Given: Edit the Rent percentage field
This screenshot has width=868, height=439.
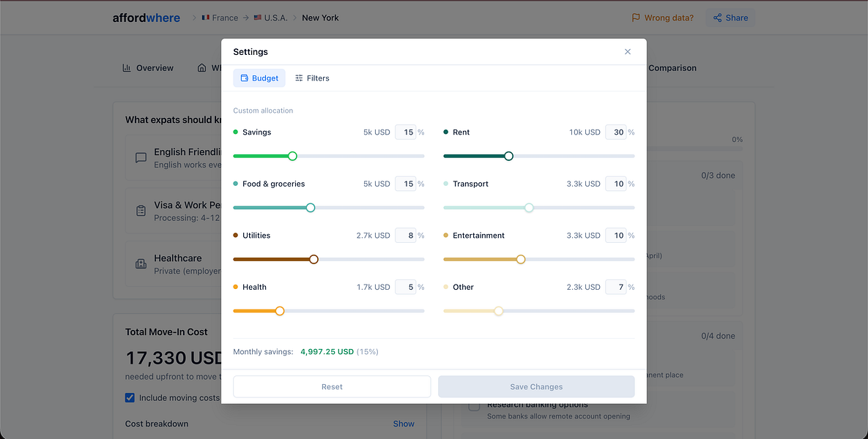Looking at the screenshot, I should coord(615,132).
